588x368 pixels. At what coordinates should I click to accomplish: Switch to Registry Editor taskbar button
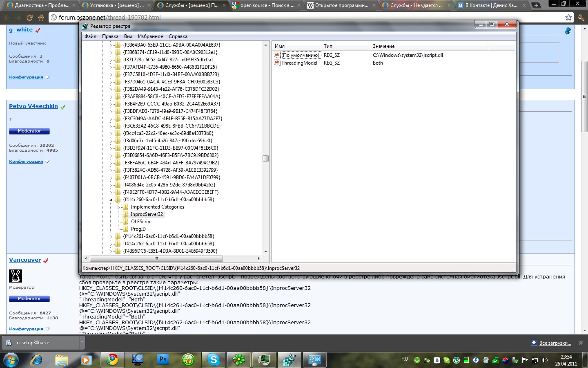pos(290,360)
